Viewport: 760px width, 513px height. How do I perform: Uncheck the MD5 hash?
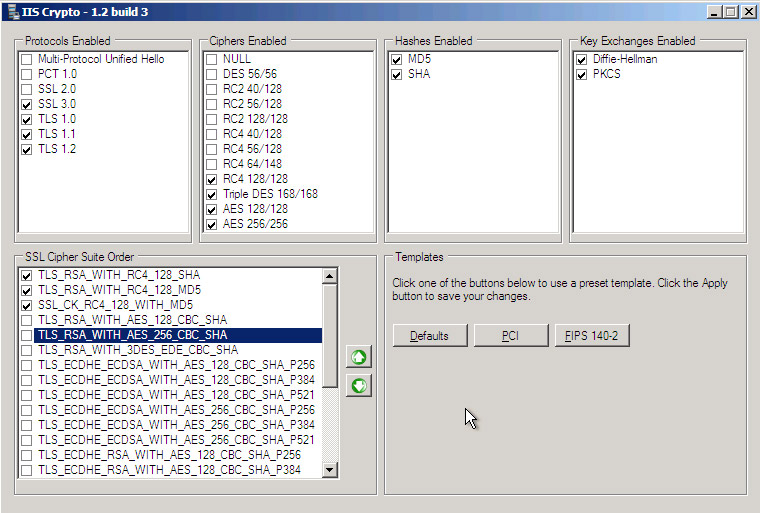[396, 59]
